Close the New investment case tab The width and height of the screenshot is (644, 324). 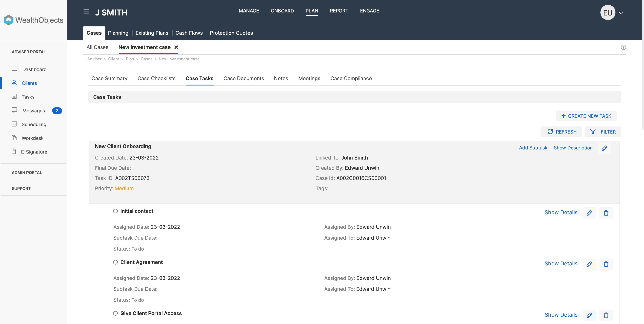click(x=176, y=47)
